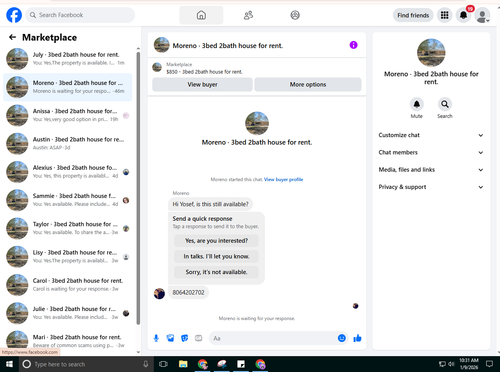Click the Aa message input field
500x372 pixels.
(273, 338)
